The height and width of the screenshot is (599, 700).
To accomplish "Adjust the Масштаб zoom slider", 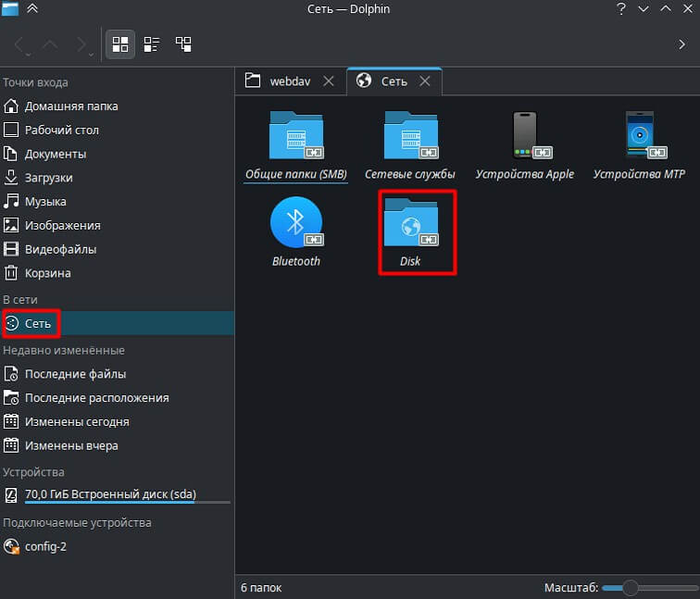I will pos(650,588).
